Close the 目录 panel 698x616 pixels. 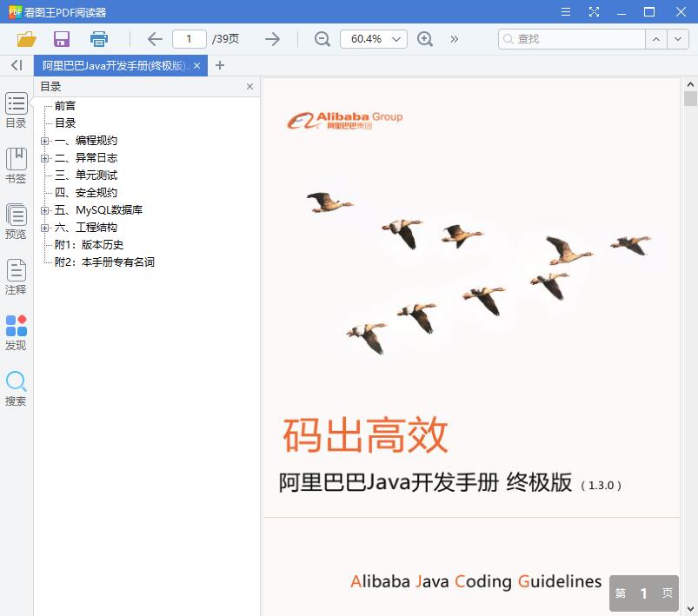point(249,86)
